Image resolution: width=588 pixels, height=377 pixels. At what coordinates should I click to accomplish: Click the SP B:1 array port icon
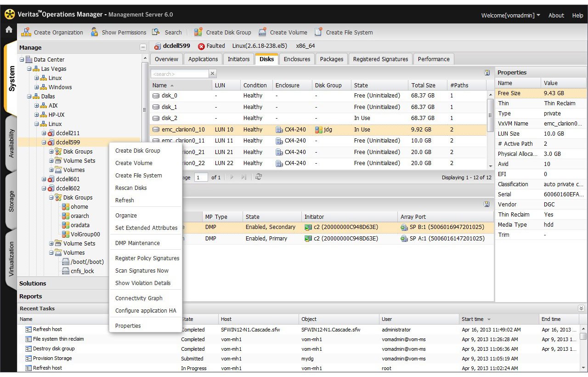coord(404,227)
